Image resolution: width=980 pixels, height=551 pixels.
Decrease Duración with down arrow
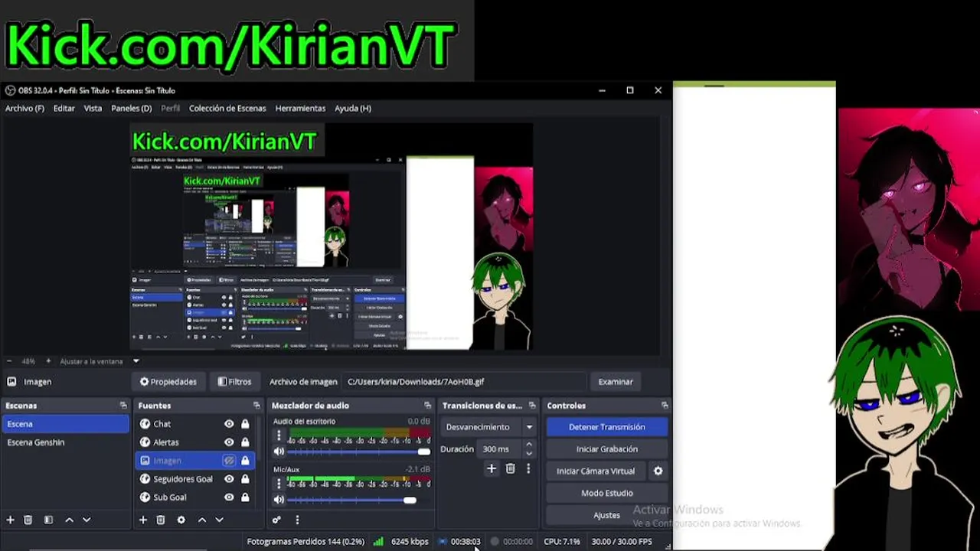tap(528, 453)
